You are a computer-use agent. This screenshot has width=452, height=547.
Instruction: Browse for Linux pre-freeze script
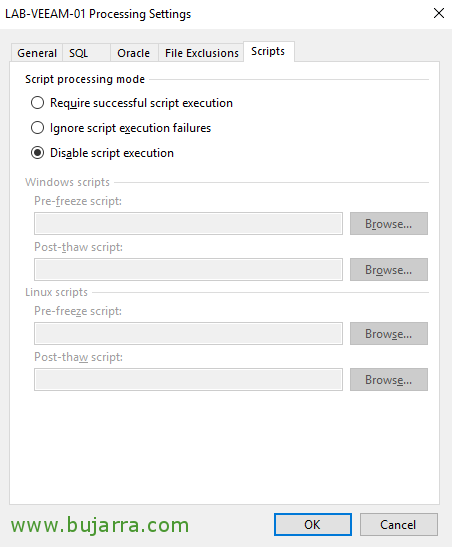tap(389, 334)
